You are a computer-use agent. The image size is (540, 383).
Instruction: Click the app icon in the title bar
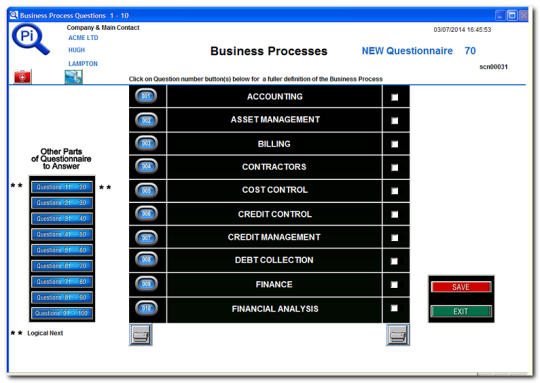tap(13, 15)
